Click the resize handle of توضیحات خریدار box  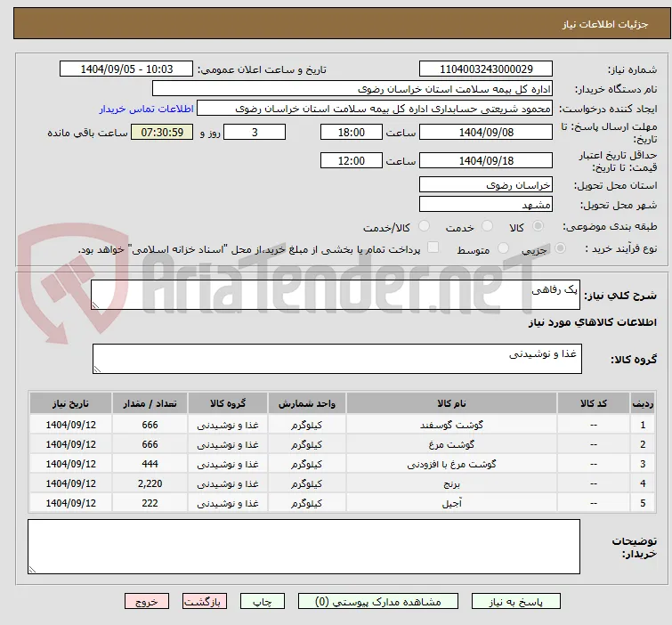(x=32, y=569)
